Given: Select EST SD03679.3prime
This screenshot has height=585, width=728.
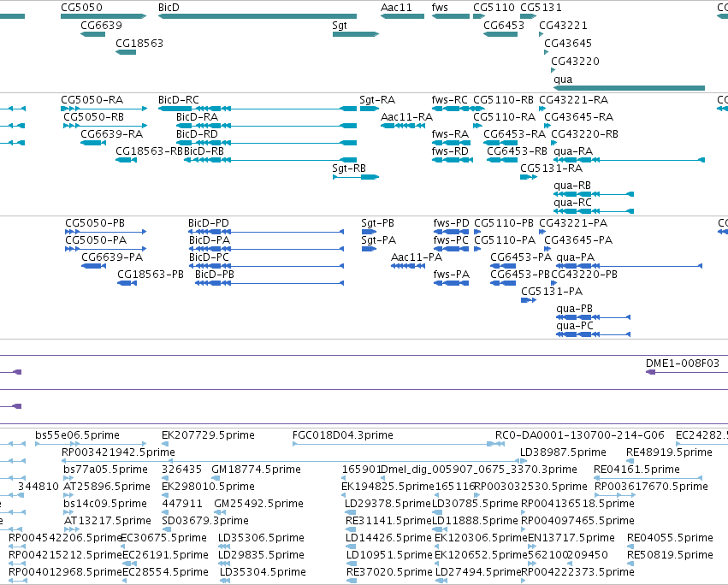Looking at the screenshot, I should tap(166, 529).
